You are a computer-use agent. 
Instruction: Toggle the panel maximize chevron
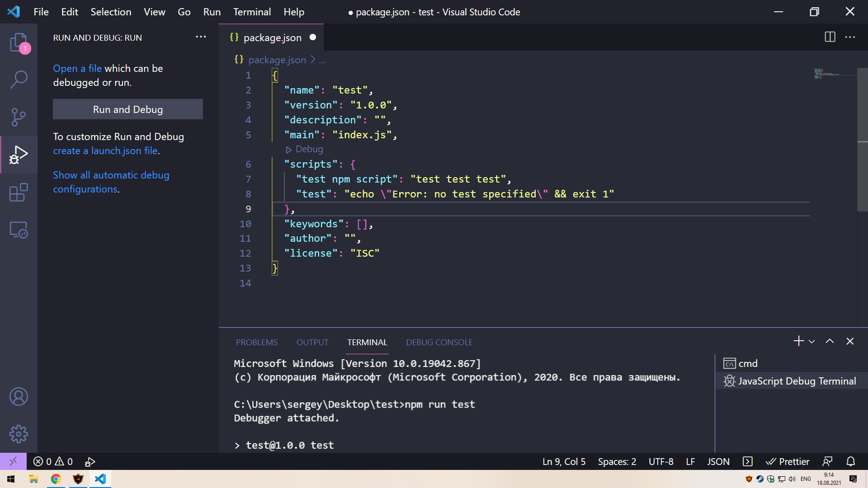click(830, 342)
